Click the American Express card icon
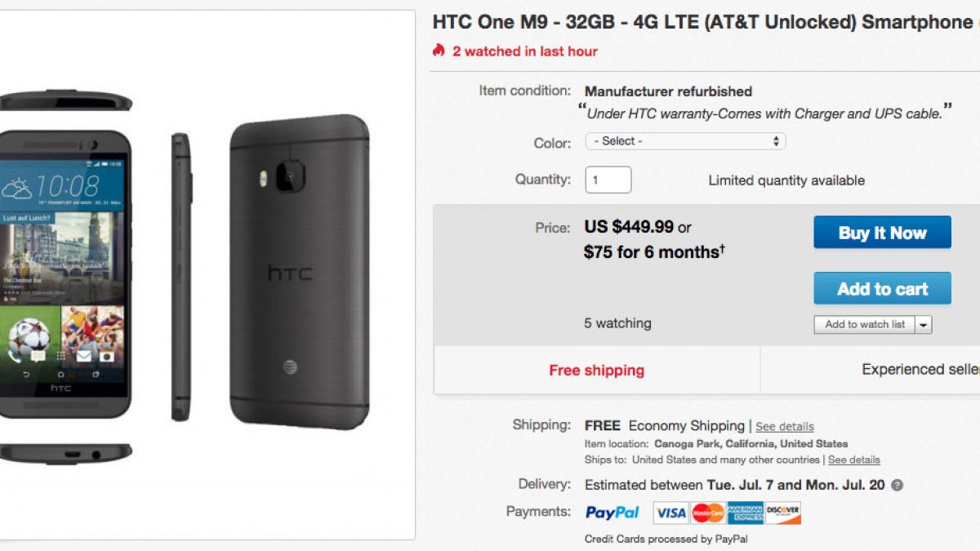The height and width of the screenshot is (551, 980). [746, 513]
